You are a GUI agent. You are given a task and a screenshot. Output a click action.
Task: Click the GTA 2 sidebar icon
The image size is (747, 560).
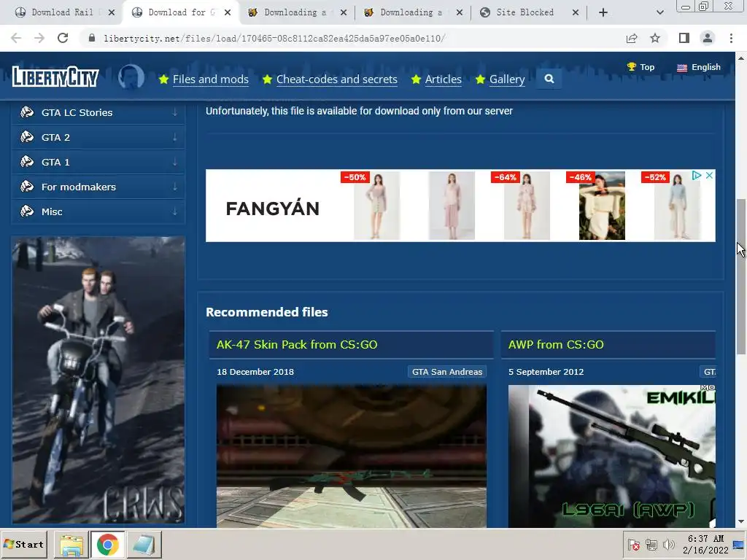click(27, 136)
